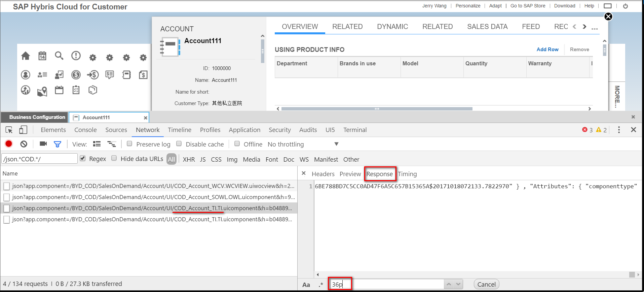Open the Home icon in SAP toolbar
Viewport: 644px width, 292px height.
(26, 56)
